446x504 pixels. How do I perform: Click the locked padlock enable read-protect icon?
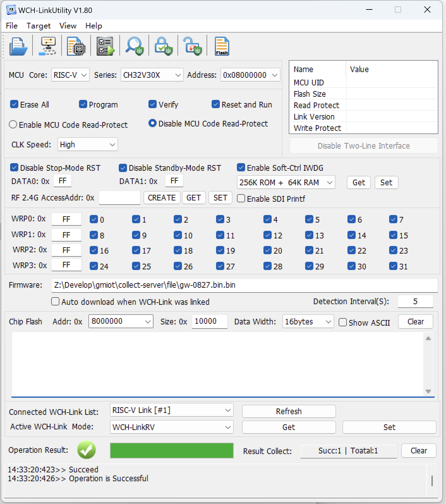coord(163,46)
